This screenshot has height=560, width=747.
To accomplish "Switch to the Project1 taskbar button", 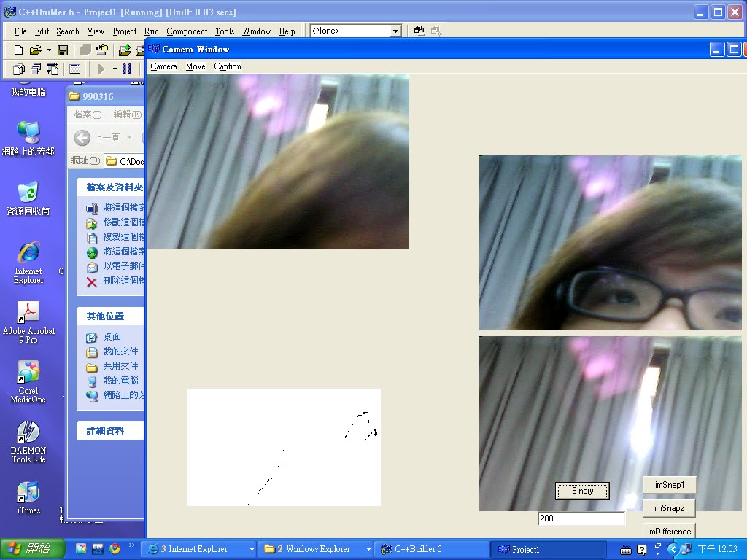I will tap(549, 550).
